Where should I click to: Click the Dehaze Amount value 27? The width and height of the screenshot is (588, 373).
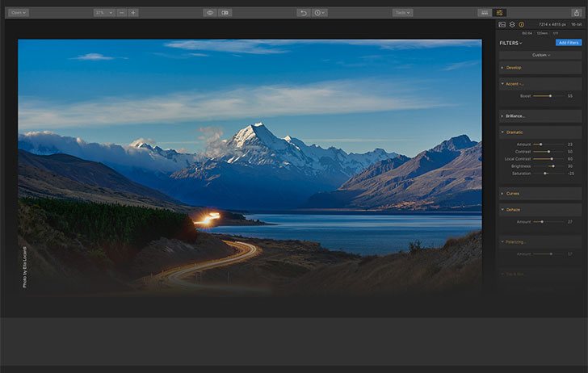[570, 222]
